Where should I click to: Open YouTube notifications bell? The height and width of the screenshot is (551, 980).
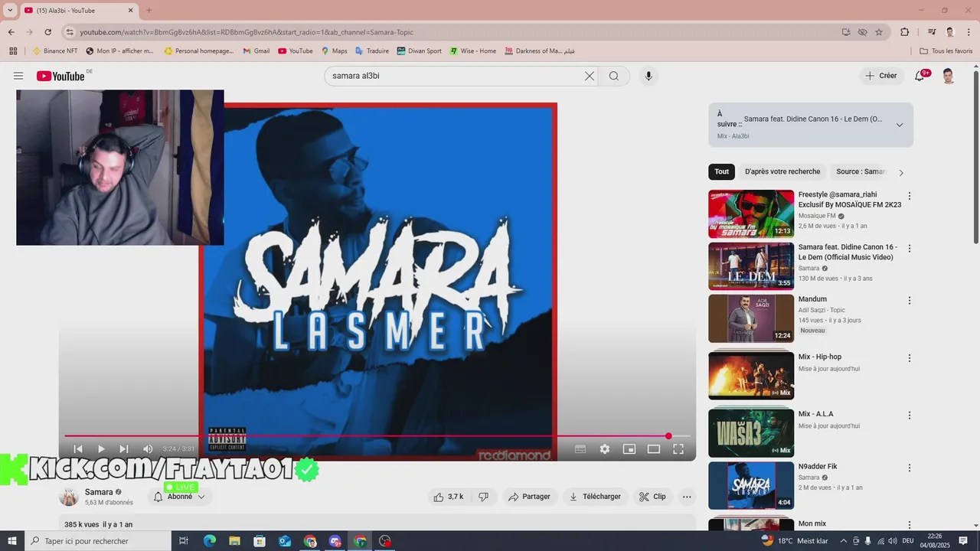tap(920, 76)
